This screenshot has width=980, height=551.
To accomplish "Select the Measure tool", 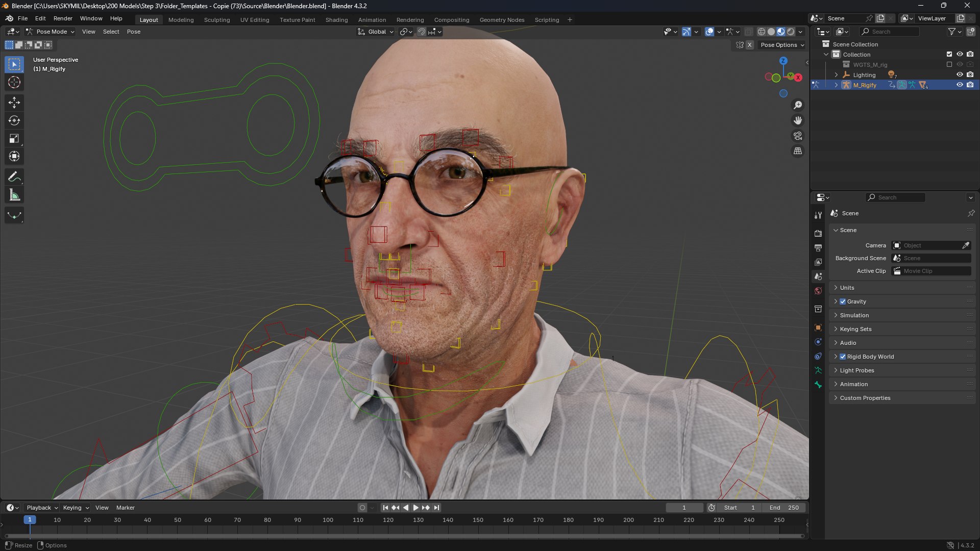I will (x=14, y=195).
